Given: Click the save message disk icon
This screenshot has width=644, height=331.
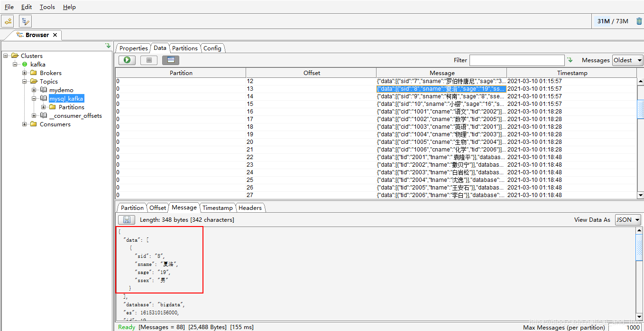Looking at the screenshot, I should click(x=127, y=220).
